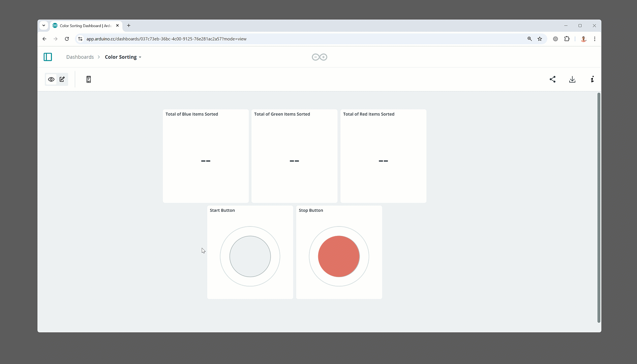637x364 pixels.
Task: Reload the current page
Action: coord(67,39)
